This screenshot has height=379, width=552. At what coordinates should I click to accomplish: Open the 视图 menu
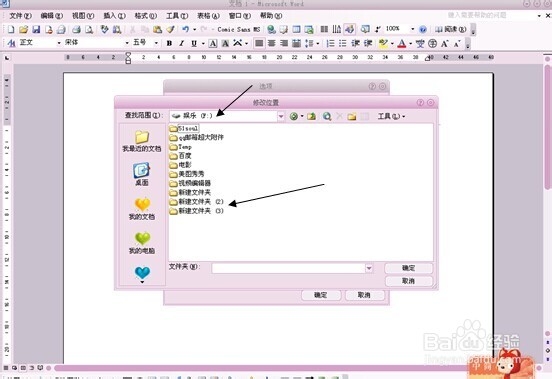[83, 16]
